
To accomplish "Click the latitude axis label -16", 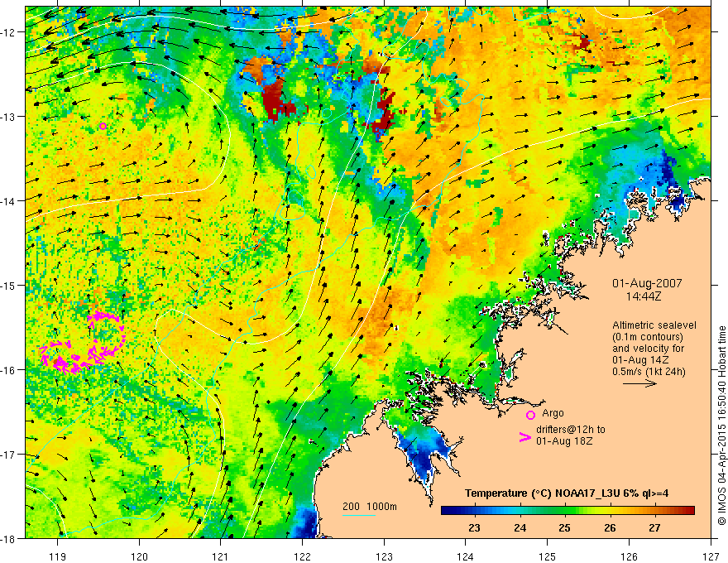I will click(9, 370).
